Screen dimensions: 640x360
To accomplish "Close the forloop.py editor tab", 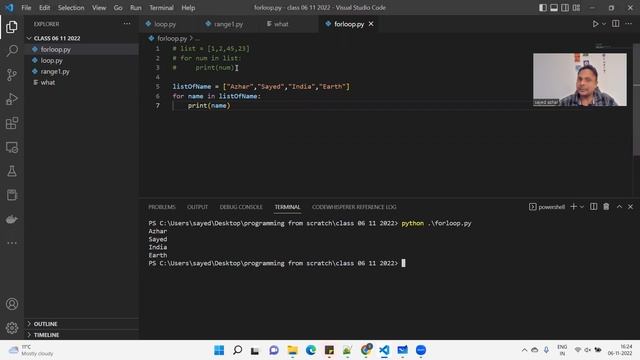I will pos(371,24).
